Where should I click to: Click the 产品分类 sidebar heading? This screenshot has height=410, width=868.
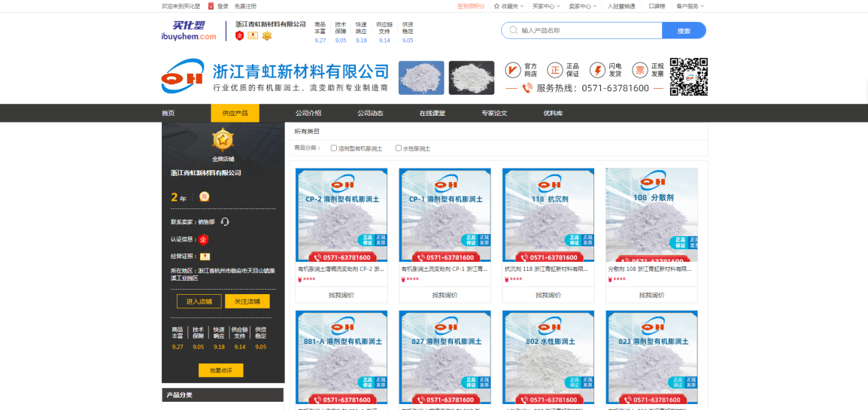coord(179,395)
